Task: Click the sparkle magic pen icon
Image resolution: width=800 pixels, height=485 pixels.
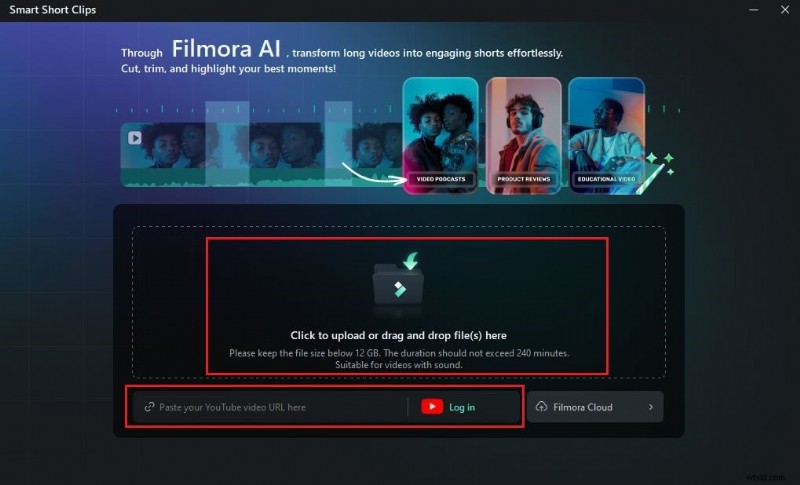Action: [656, 172]
